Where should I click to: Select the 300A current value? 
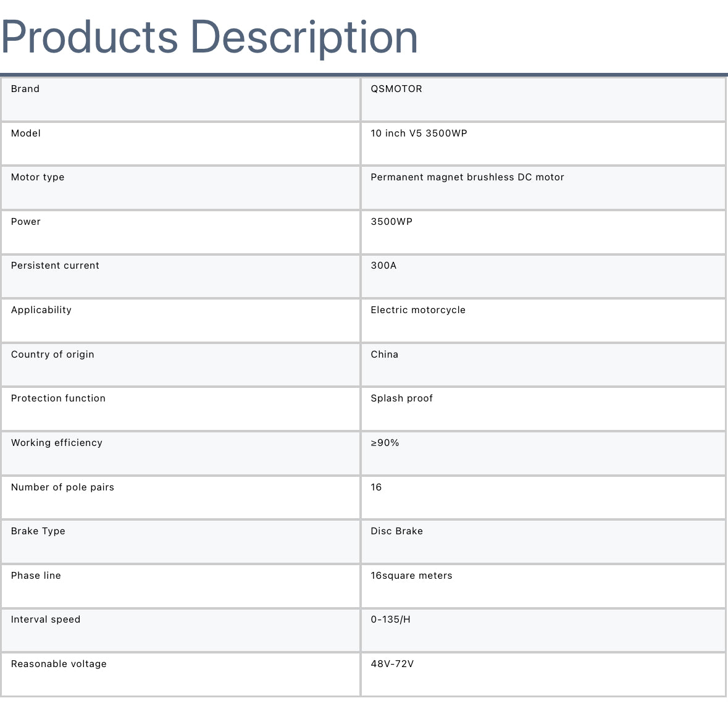[383, 266]
